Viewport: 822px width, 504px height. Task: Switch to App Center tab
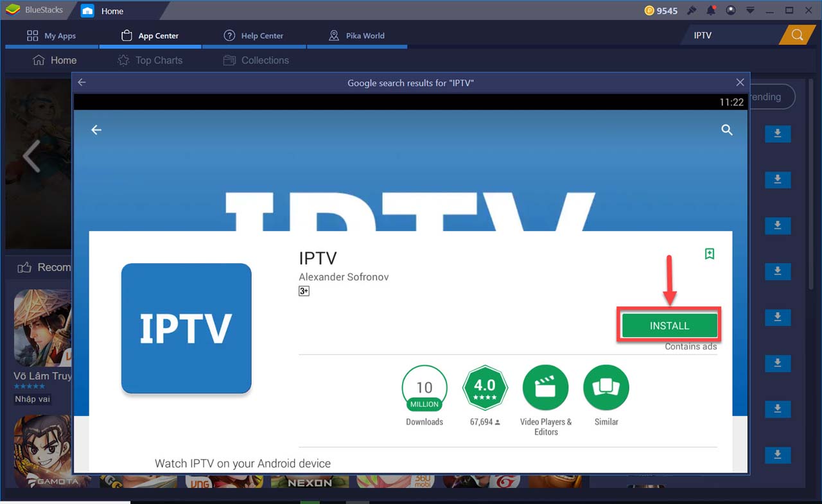point(150,36)
